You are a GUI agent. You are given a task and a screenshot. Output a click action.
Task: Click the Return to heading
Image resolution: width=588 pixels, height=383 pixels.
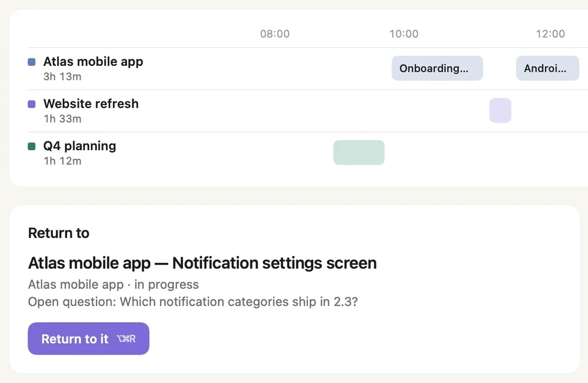click(58, 233)
